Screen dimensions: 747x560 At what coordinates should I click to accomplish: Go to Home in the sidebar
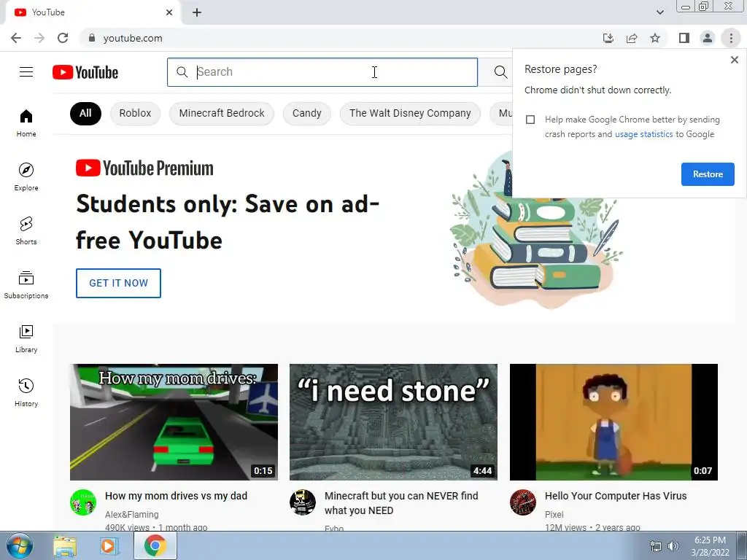tap(26, 123)
